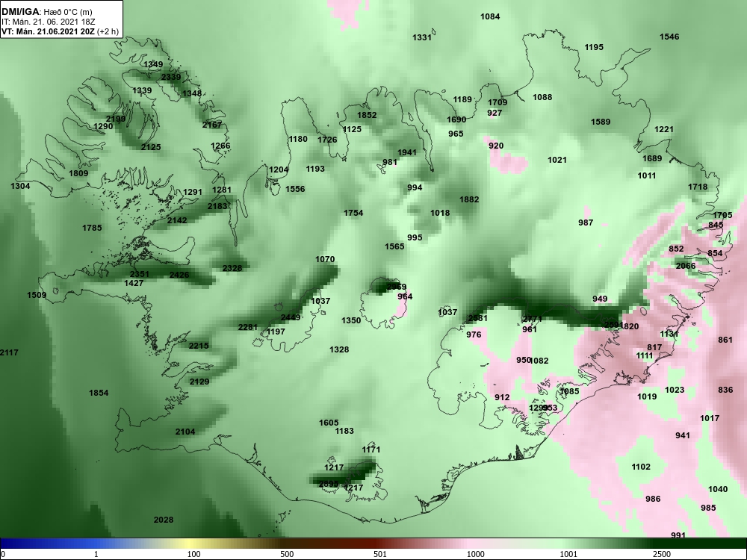Image resolution: width=747 pixels, height=560 pixels.
Task: Click the map value 2328
Action: (232, 268)
